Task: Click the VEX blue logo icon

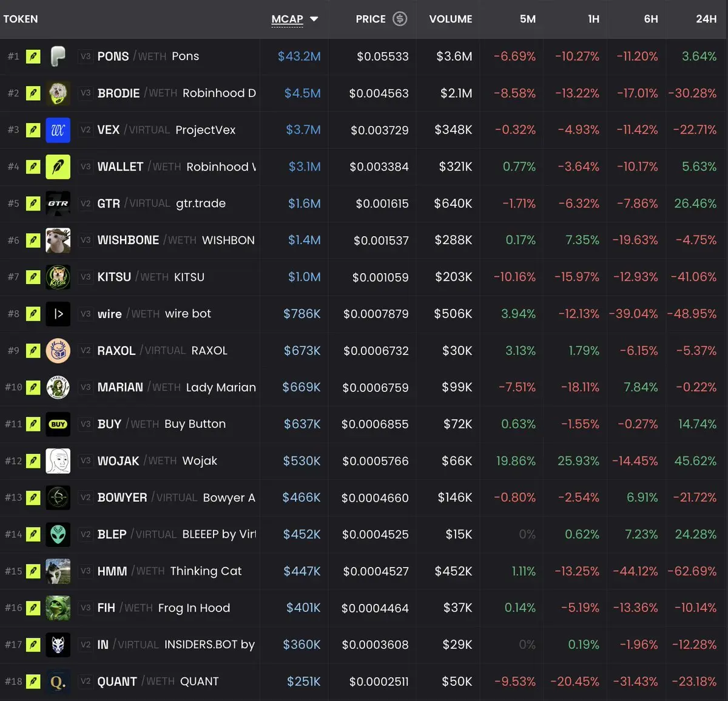Action: pyautogui.click(x=58, y=130)
